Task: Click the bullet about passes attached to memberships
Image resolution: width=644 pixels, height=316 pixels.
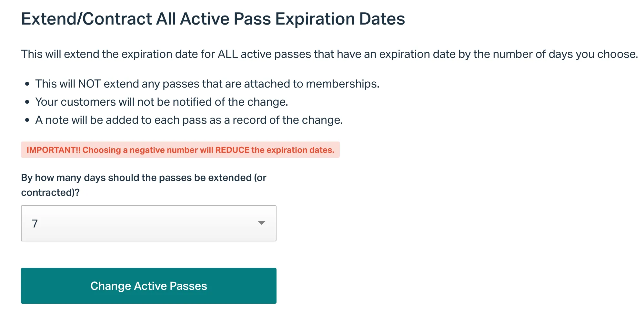Action: point(207,84)
